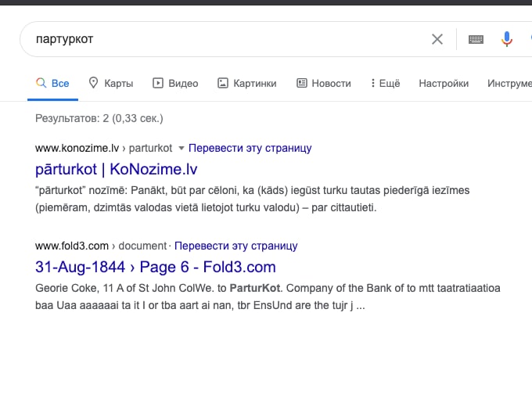Select the Видео tab
The height and width of the screenshot is (399, 532).
(183, 83)
